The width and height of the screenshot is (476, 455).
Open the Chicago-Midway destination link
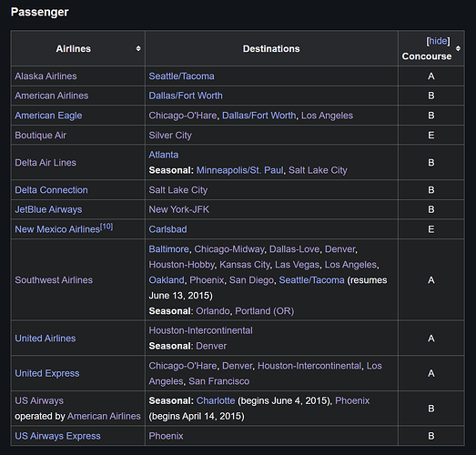coord(229,249)
